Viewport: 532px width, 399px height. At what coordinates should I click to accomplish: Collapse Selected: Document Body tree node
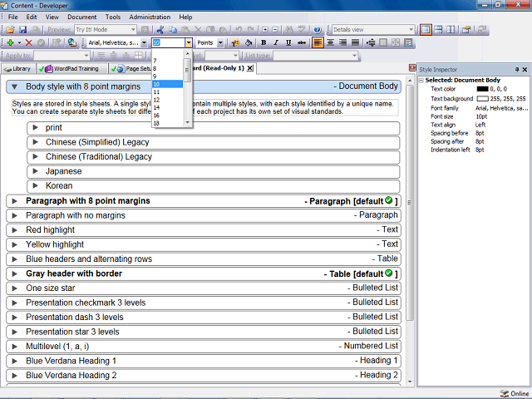(421, 81)
